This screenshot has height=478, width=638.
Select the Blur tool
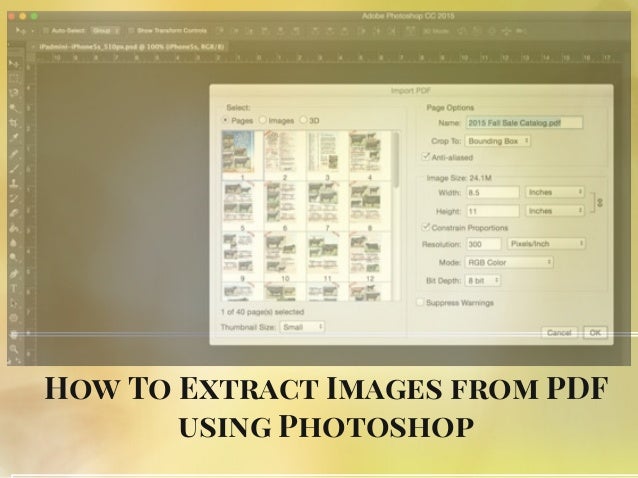pos(14,243)
